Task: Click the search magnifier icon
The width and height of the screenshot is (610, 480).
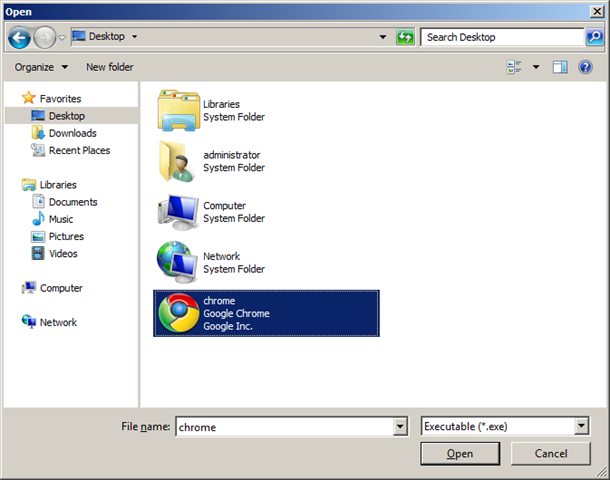Action: pyautogui.click(x=594, y=37)
